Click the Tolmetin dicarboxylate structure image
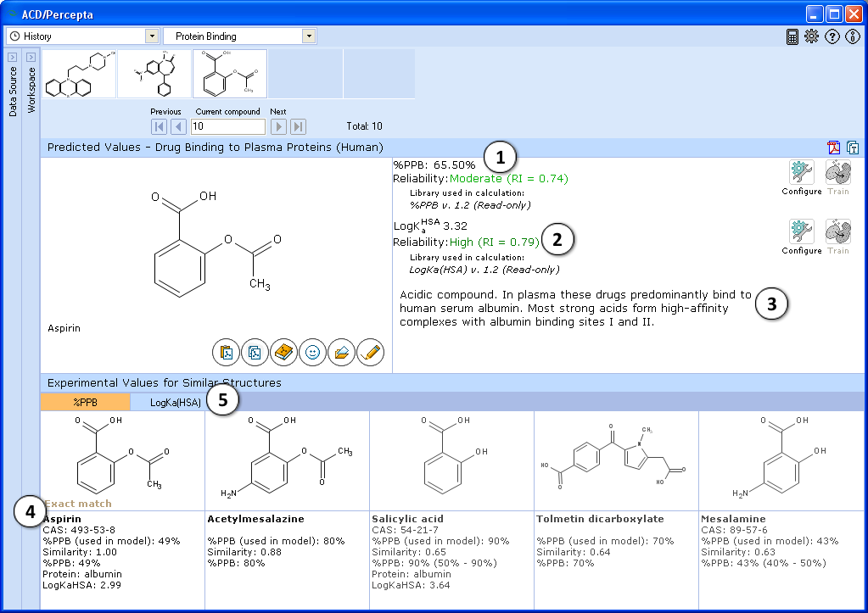The image size is (868, 613). [x=613, y=457]
